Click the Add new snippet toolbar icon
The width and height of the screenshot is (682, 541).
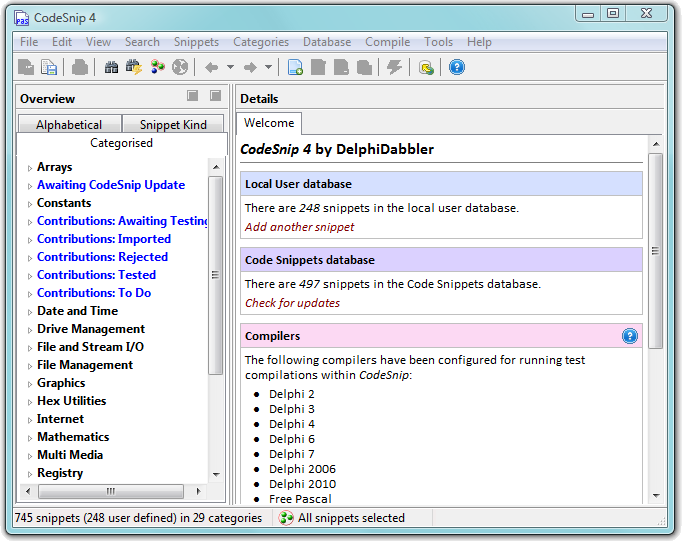pos(295,67)
